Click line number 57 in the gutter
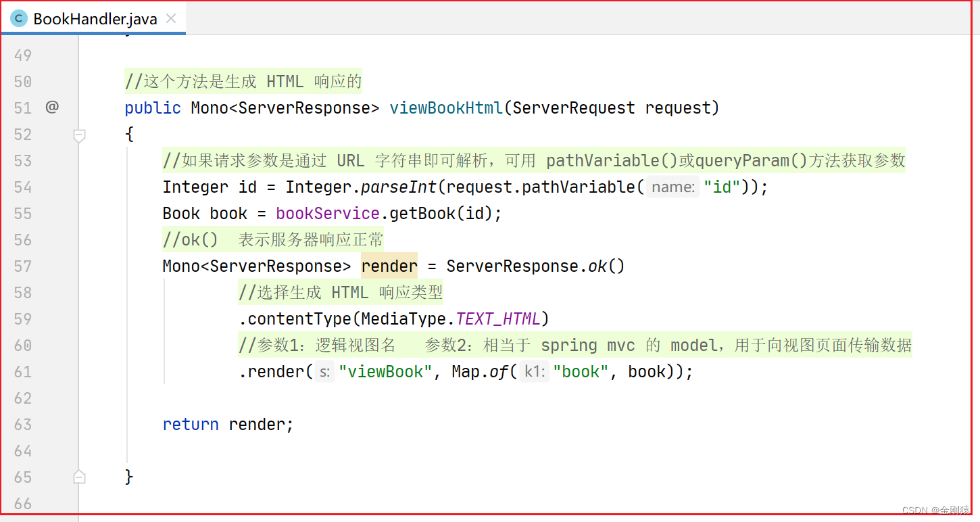The image size is (980, 522). (23, 266)
